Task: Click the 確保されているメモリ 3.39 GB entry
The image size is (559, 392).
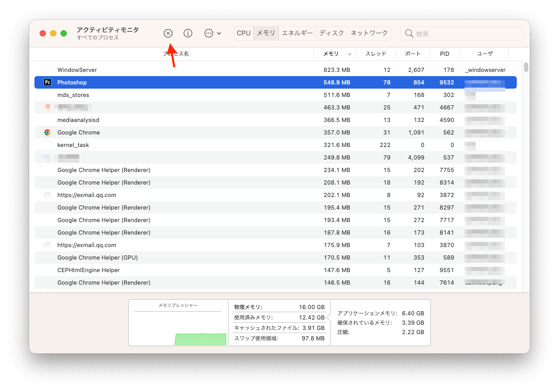Action: tap(381, 323)
